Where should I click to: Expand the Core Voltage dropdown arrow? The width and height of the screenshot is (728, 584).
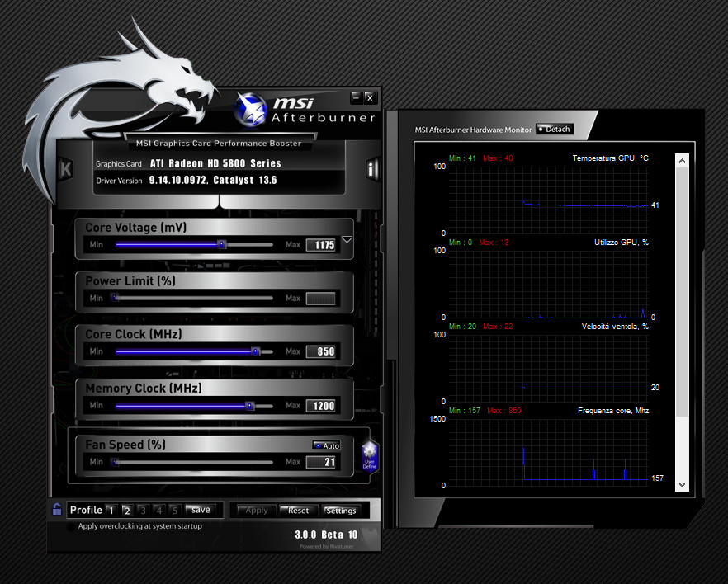point(347,239)
